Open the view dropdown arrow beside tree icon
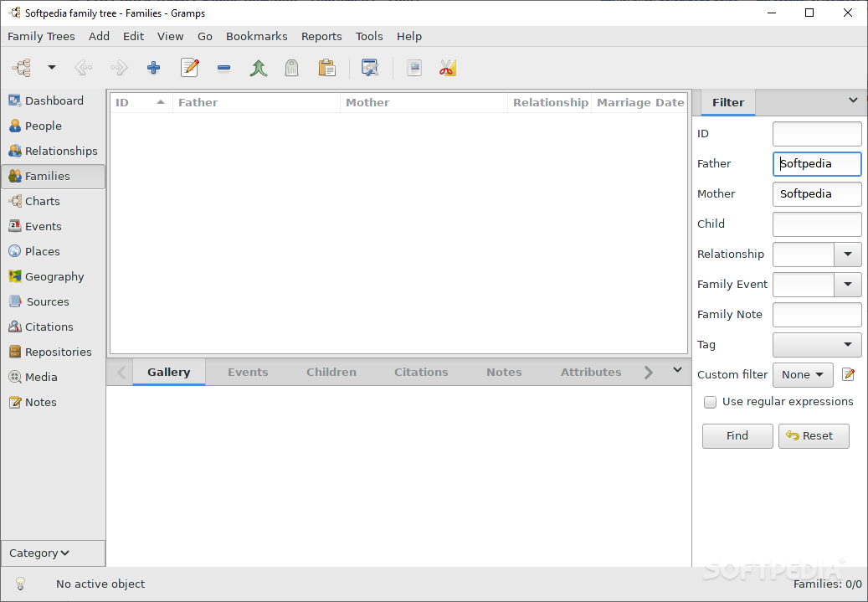The image size is (868, 602). pos(52,68)
